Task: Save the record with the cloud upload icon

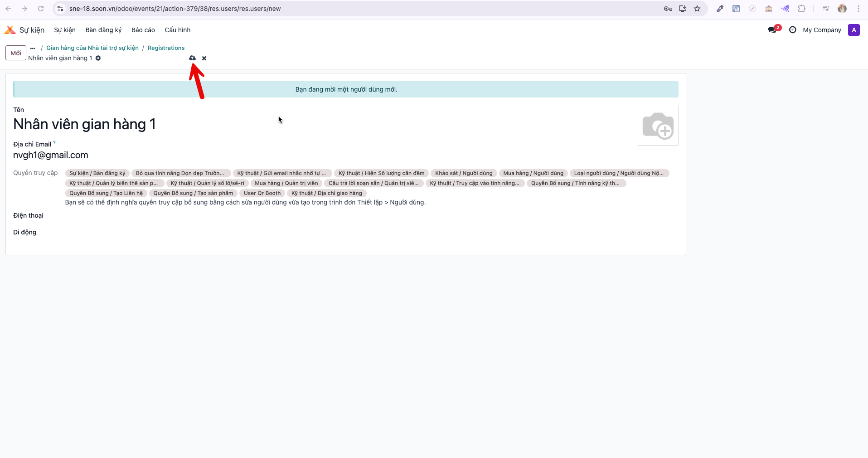Action: click(x=192, y=58)
